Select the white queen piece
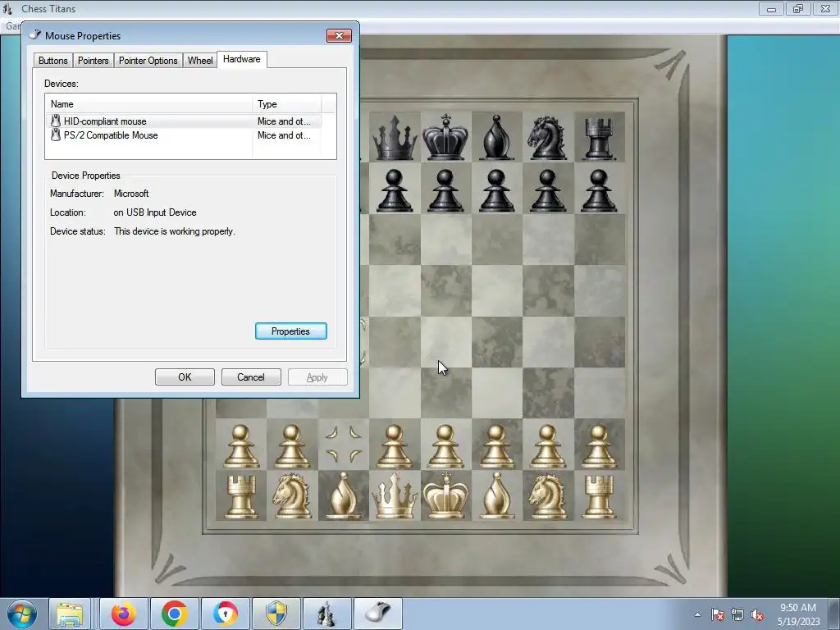840x630 pixels. point(395,495)
